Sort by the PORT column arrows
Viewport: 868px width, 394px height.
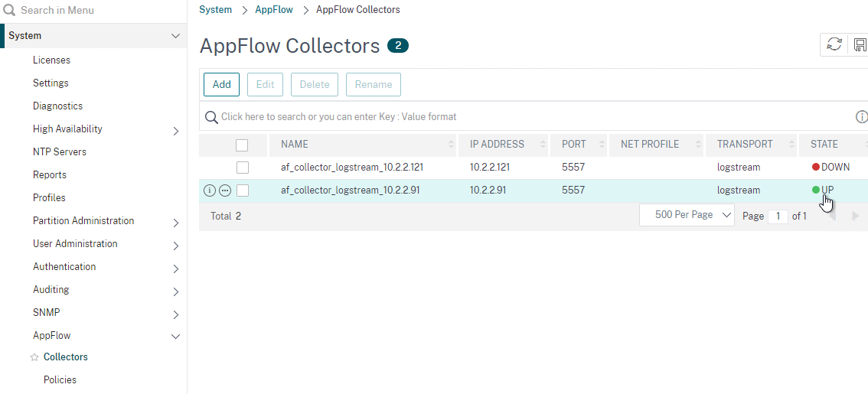pos(602,145)
